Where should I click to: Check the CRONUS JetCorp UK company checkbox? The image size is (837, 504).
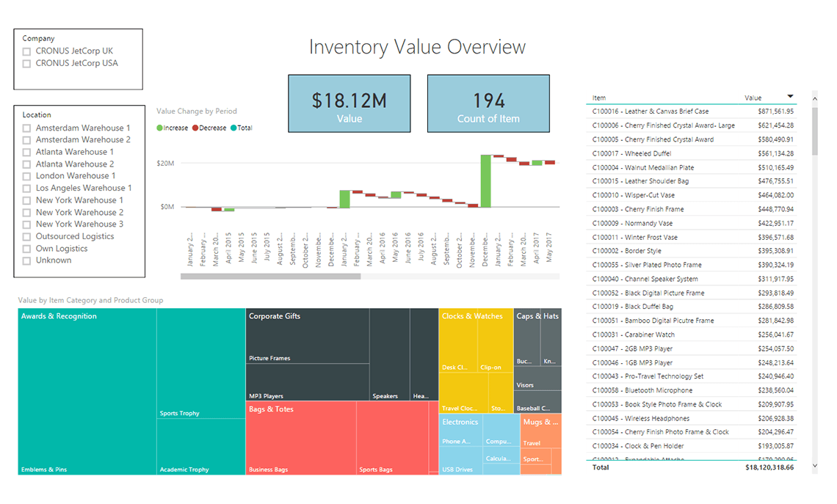click(x=26, y=52)
